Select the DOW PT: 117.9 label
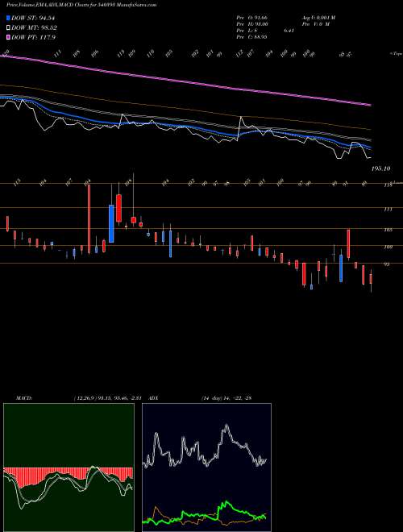403x532 pixels. (x=33, y=37)
